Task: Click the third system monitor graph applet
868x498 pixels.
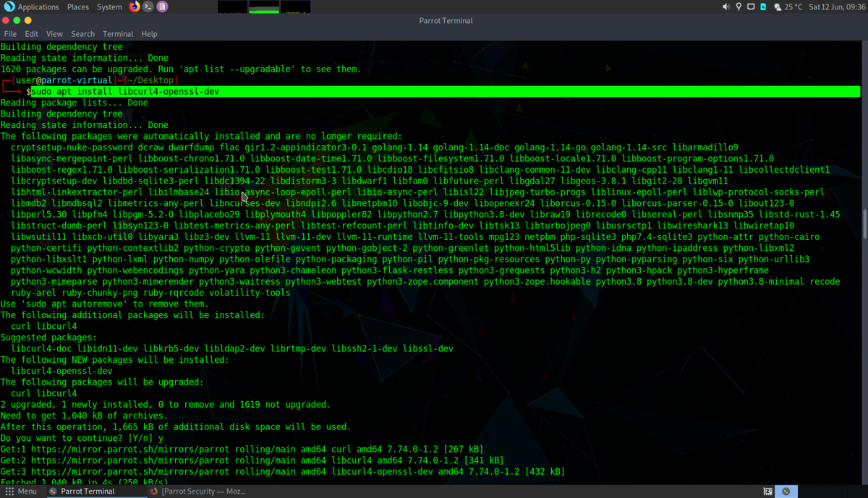Action: click(x=296, y=7)
